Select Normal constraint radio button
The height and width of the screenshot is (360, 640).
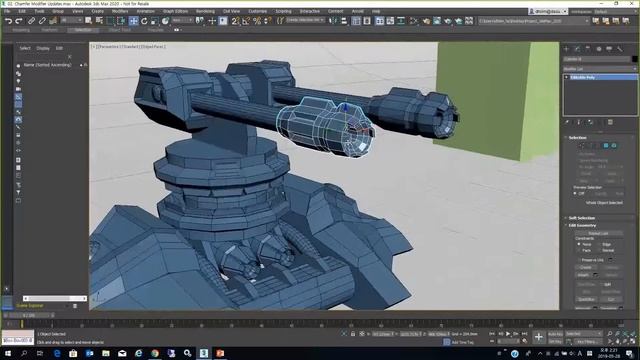point(599,250)
